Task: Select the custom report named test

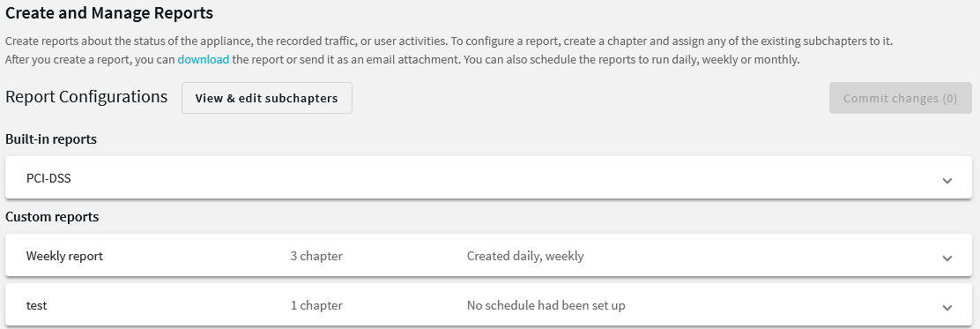Action: (36, 306)
